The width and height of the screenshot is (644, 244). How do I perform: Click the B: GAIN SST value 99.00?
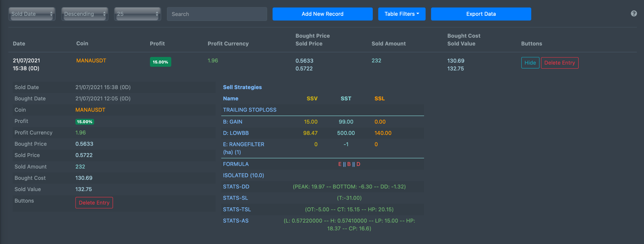pos(346,122)
